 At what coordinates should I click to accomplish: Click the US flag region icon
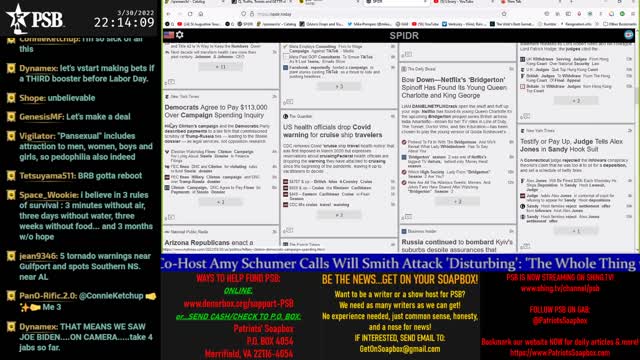(169, 35)
